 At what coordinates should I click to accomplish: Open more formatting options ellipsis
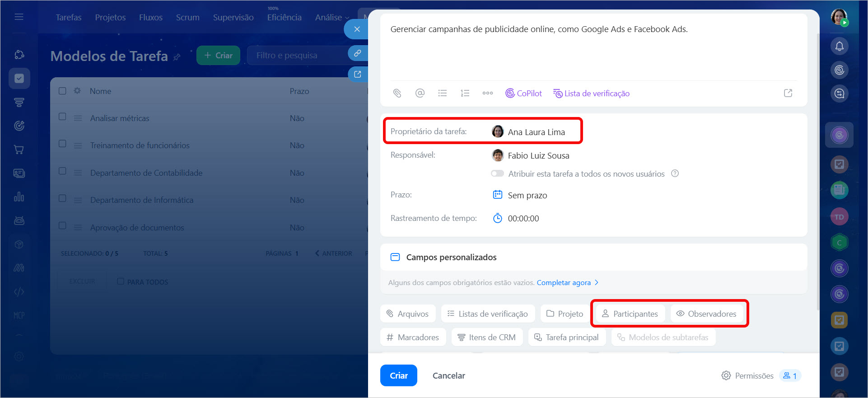[487, 93]
